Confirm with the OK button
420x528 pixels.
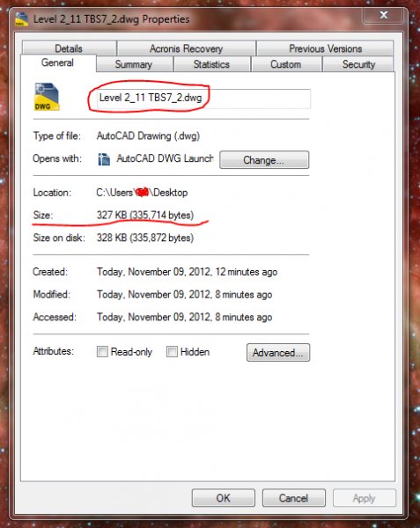(x=224, y=498)
